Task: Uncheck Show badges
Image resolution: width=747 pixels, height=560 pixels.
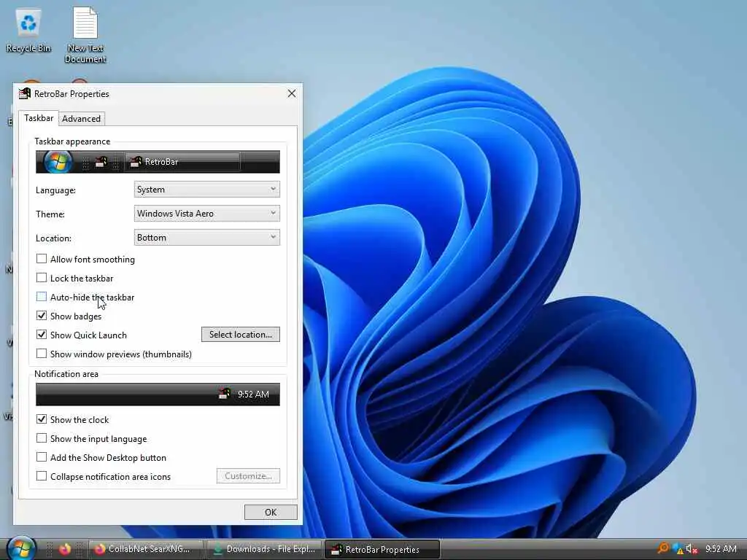Action: (x=42, y=316)
